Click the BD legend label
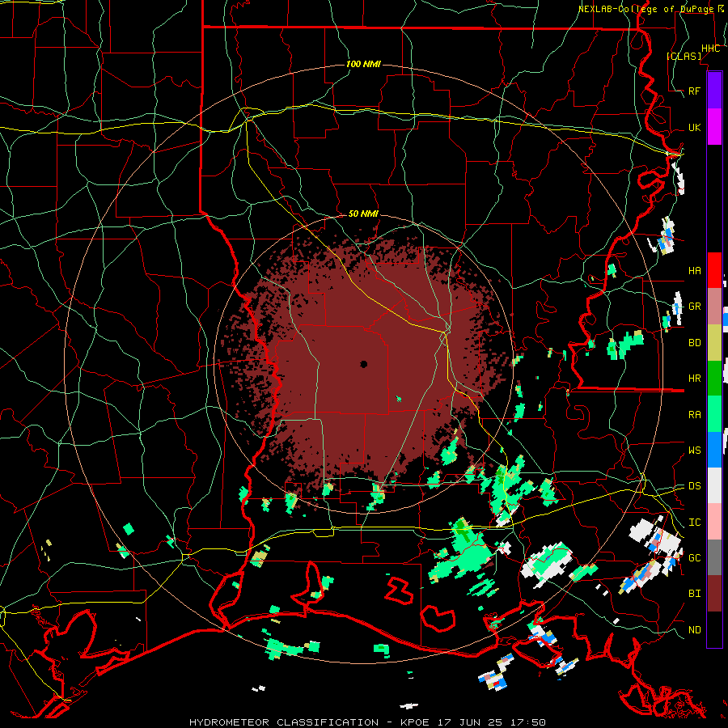This screenshot has width=728, height=728. (x=694, y=343)
